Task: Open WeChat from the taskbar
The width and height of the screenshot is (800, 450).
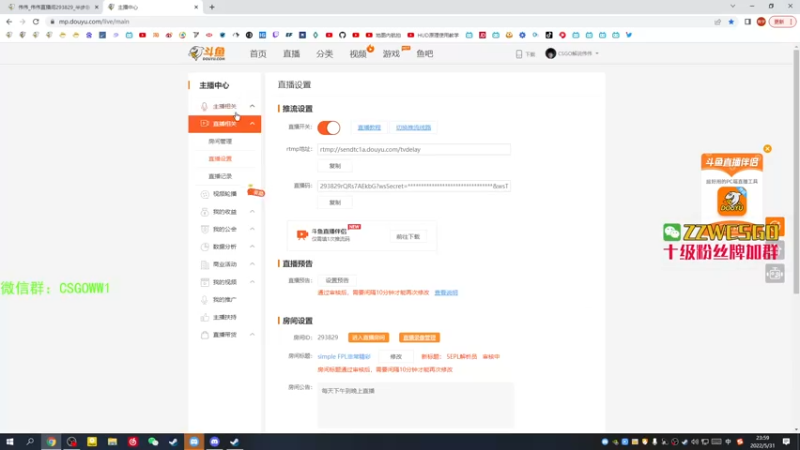Action: tap(153, 442)
